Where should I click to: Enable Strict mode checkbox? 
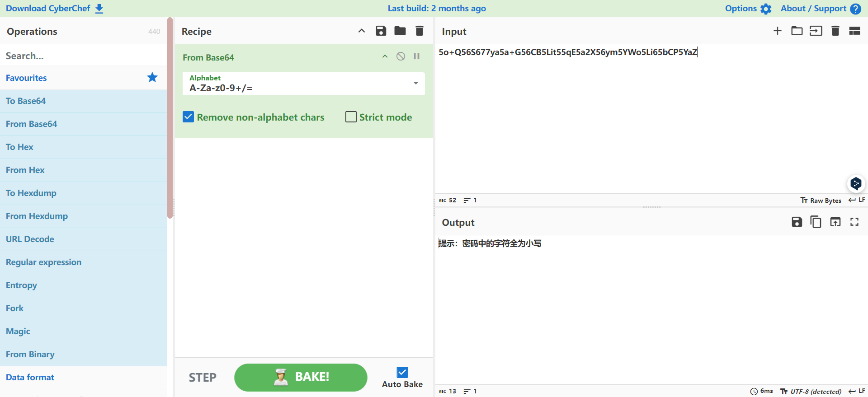coord(351,117)
